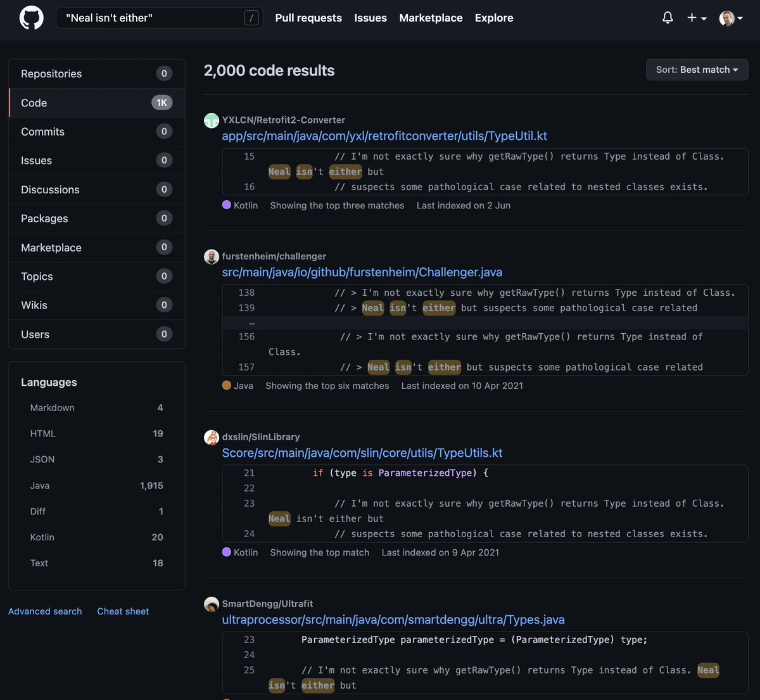Click "Last indexed on 9 Apr 2021" text
This screenshot has width=760, height=700.
click(x=440, y=552)
